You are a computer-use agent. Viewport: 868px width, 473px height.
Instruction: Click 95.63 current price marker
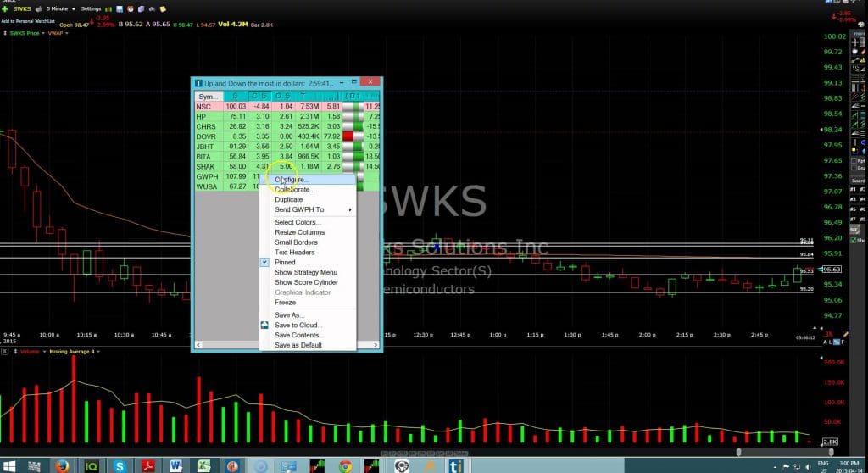pos(831,270)
